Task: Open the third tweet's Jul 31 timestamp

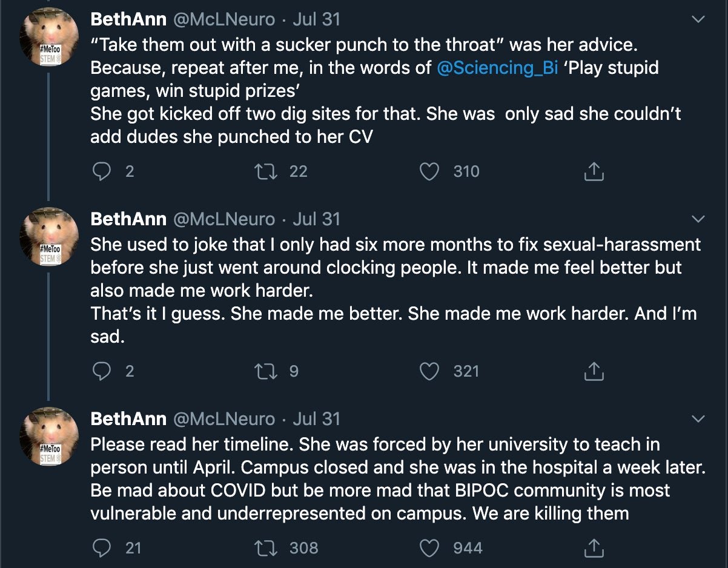Action: pos(316,418)
